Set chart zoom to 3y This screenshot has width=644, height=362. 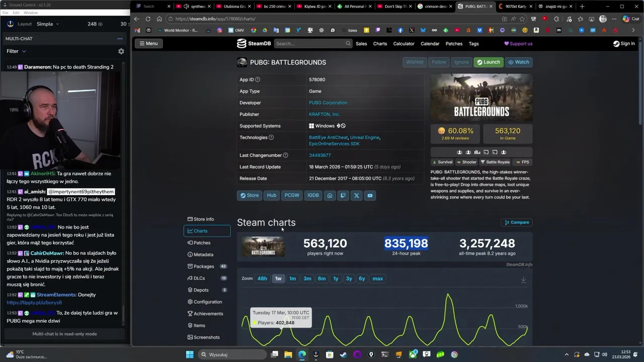click(349, 279)
